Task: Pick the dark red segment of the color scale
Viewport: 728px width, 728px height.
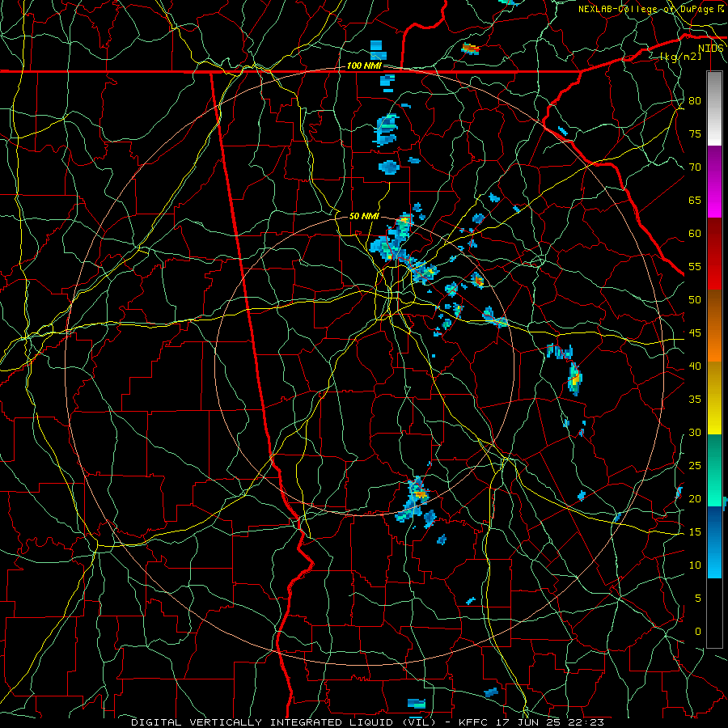Action: click(714, 254)
